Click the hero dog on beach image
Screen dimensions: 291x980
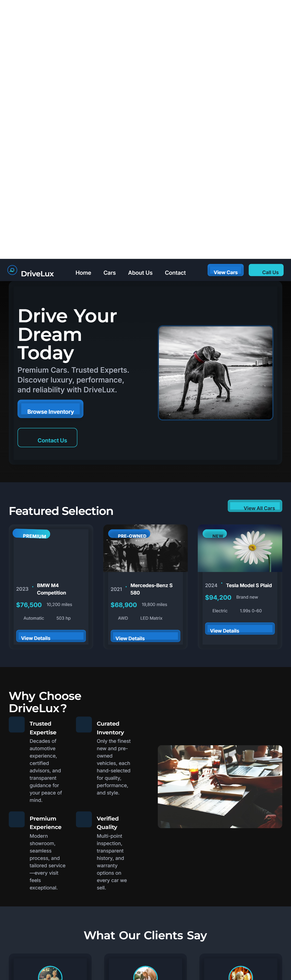(x=216, y=373)
